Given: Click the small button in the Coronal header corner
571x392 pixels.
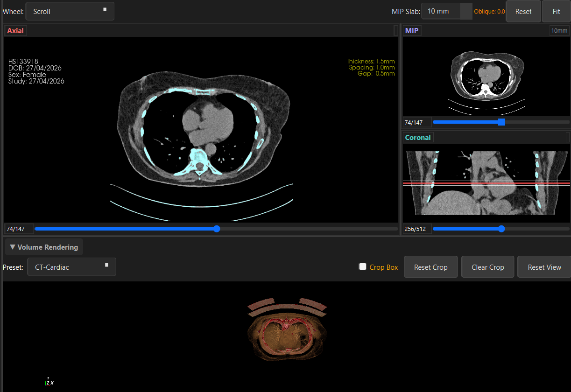Looking at the screenshot, I should tap(568, 137).
